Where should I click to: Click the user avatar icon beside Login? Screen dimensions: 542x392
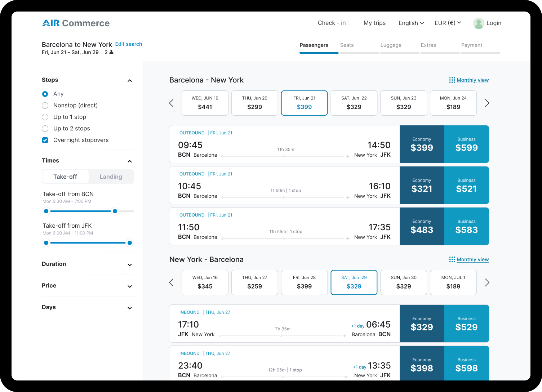479,23
